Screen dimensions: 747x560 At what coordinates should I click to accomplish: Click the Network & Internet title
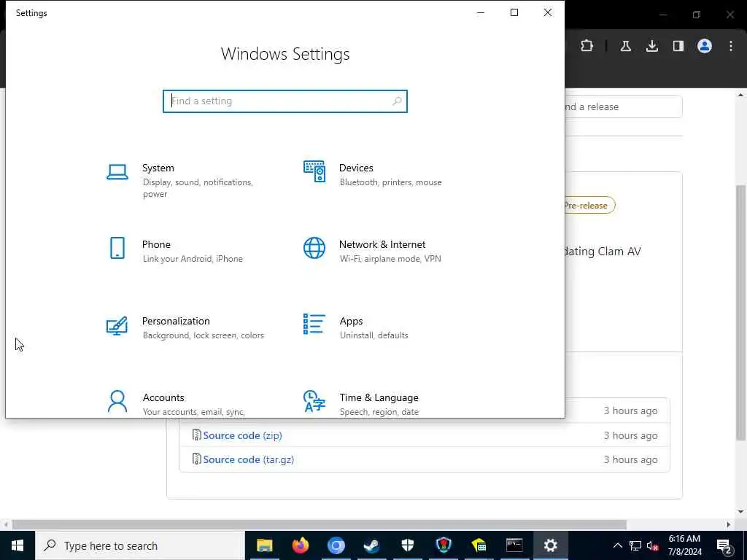pyautogui.click(x=382, y=244)
